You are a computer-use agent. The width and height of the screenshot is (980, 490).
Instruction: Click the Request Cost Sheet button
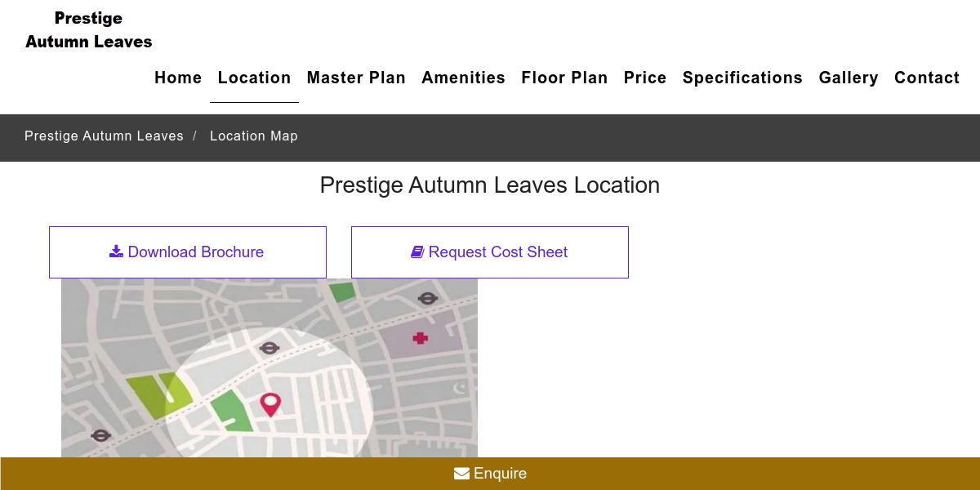[x=490, y=252]
